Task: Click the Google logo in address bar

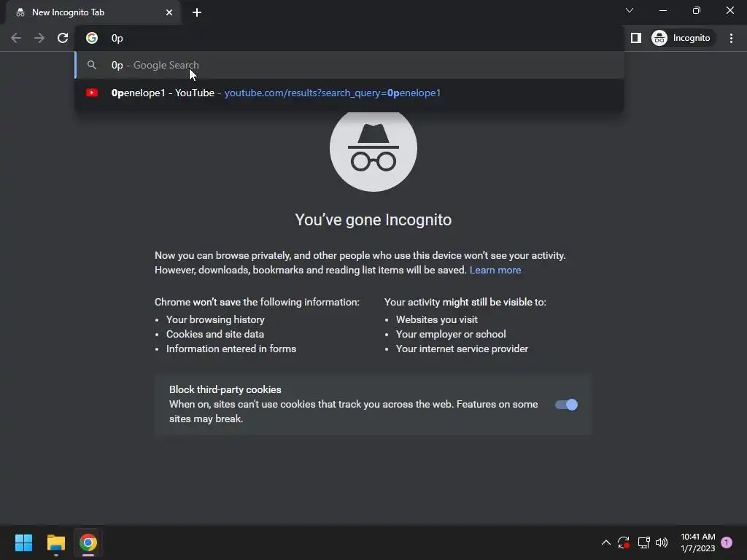Action: 92,38
